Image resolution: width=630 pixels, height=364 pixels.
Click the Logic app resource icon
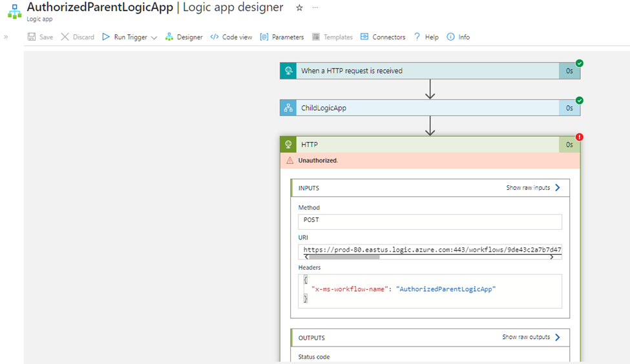14,12
